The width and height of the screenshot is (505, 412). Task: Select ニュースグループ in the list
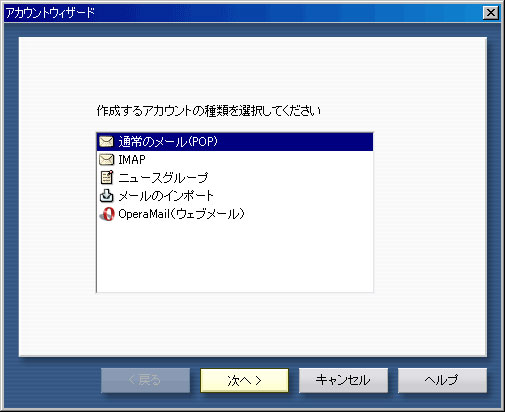235,178
